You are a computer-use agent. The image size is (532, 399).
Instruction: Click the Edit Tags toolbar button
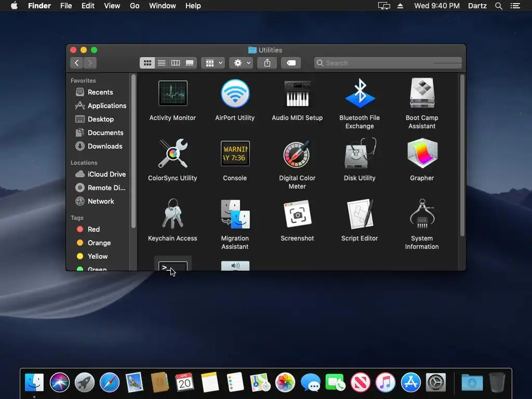[291, 63]
